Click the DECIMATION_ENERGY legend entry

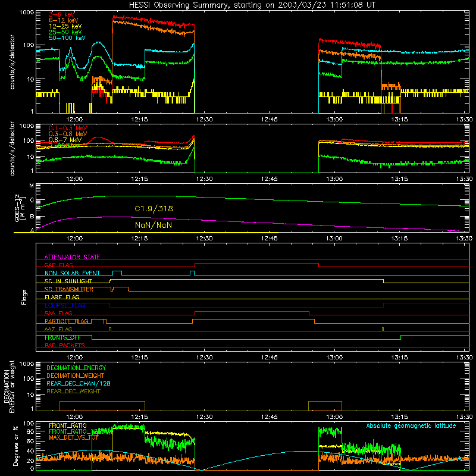76,368
